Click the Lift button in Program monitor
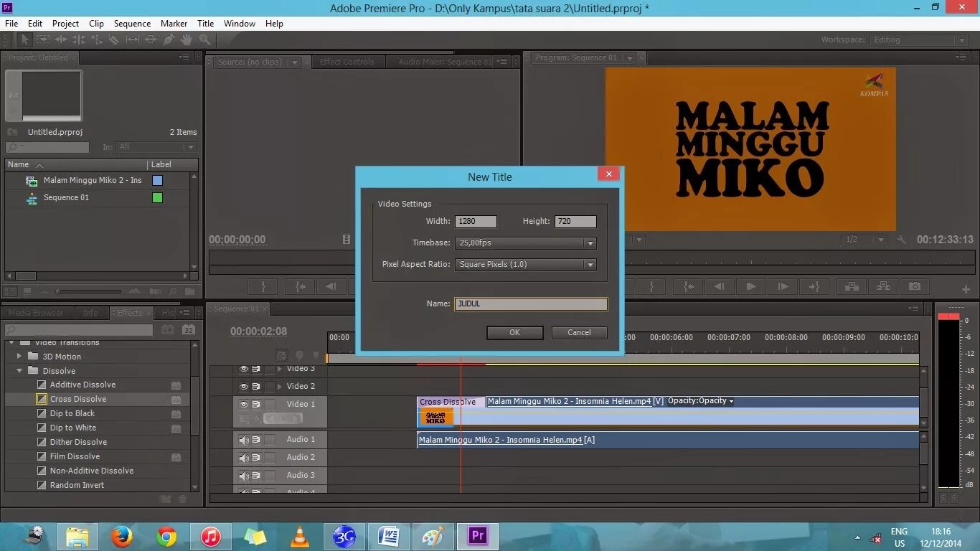Screen dimensions: 980x551 pyautogui.click(x=852, y=286)
